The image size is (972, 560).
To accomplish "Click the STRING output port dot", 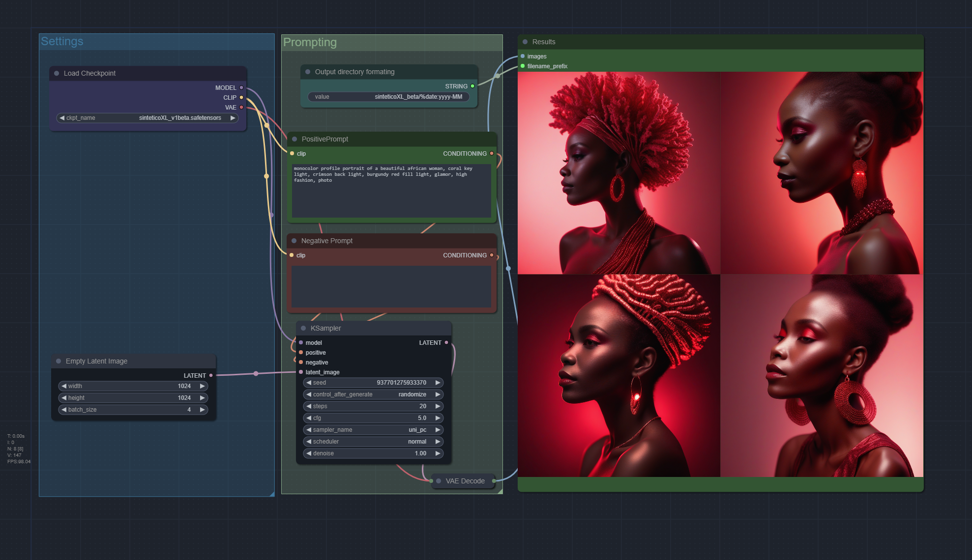I will (x=472, y=86).
